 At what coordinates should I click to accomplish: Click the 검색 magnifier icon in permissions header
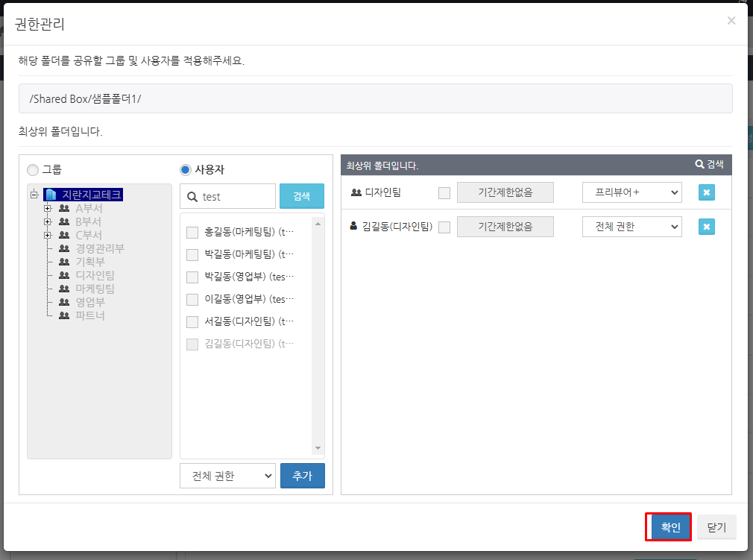(x=699, y=165)
